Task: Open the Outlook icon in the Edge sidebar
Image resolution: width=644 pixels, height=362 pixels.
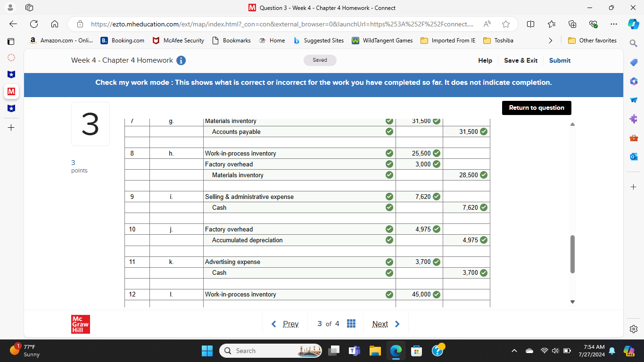Action: tap(633, 156)
